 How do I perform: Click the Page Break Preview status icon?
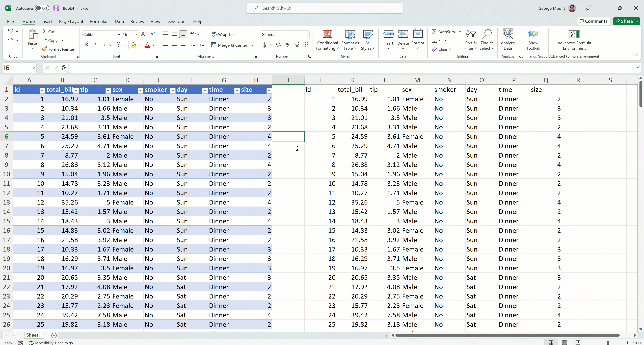click(578, 342)
